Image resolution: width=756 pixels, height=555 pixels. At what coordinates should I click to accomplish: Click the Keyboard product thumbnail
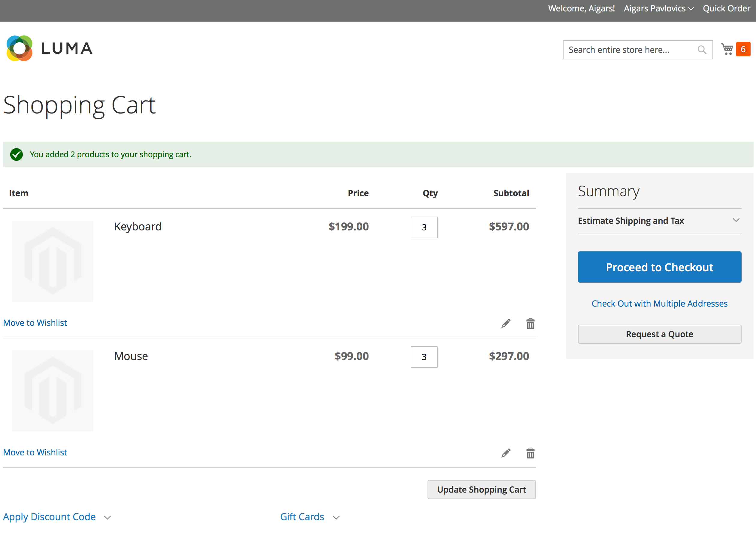(x=53, y=261)
